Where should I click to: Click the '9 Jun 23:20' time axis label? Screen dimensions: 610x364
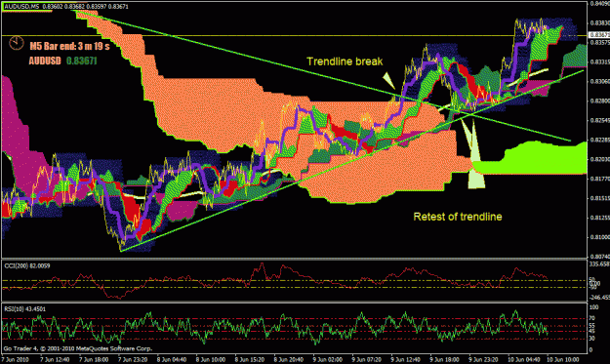[x=484, y=360]
